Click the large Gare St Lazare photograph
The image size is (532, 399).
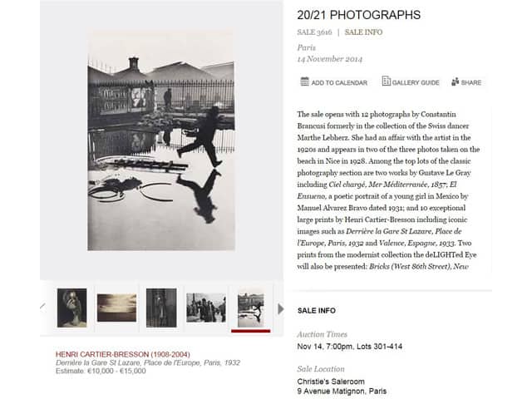(x=161, y=140)
